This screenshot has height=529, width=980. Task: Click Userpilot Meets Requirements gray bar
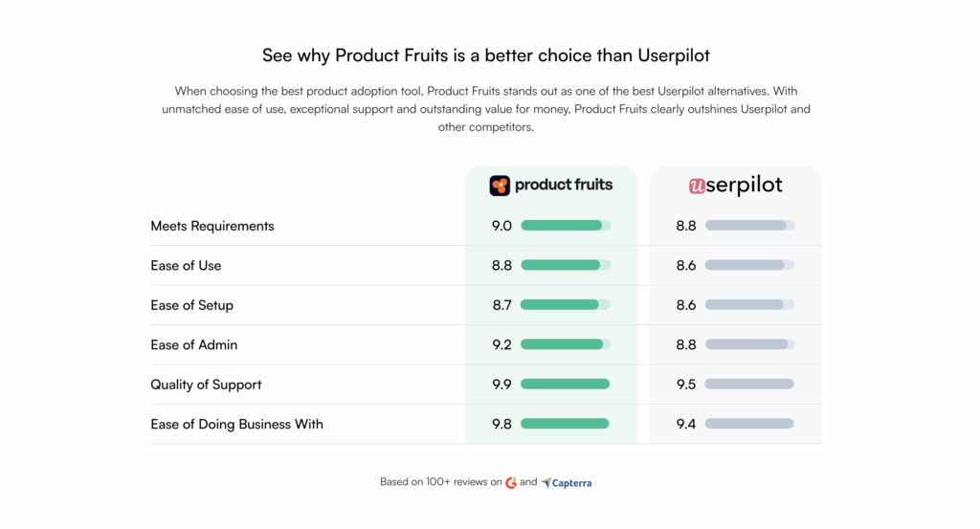click(x=749, y=226)
